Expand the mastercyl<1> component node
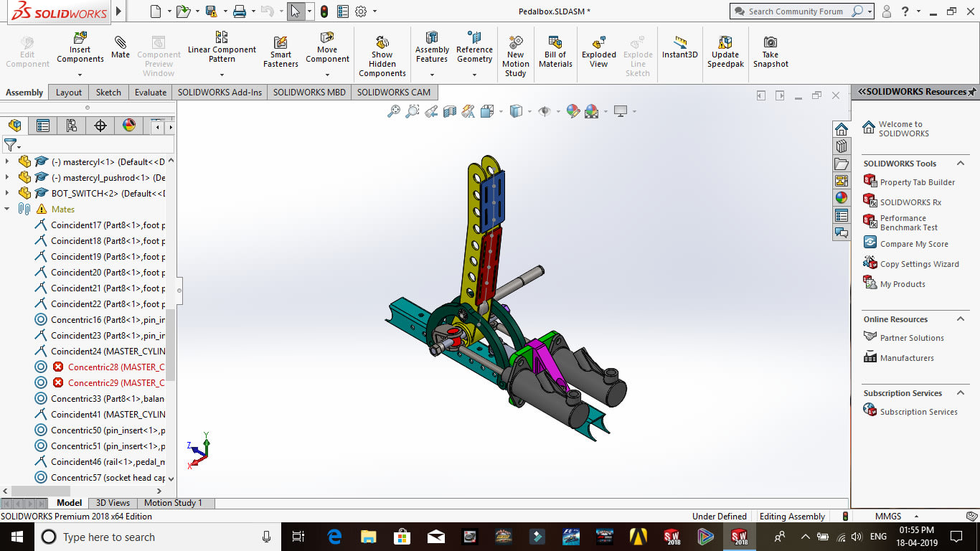The width and height of the screenshot is (980, 551). pos(7,162)
